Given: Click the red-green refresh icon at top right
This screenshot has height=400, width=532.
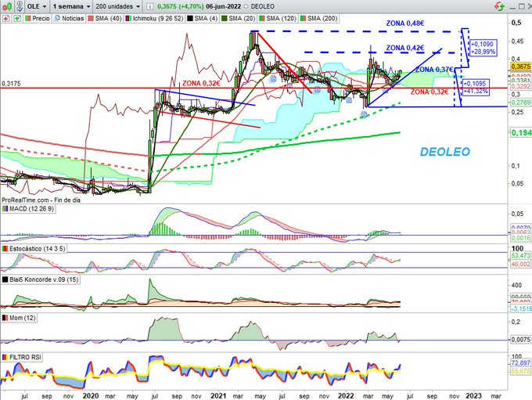Looking at the screenshot, I should [499, 6].
